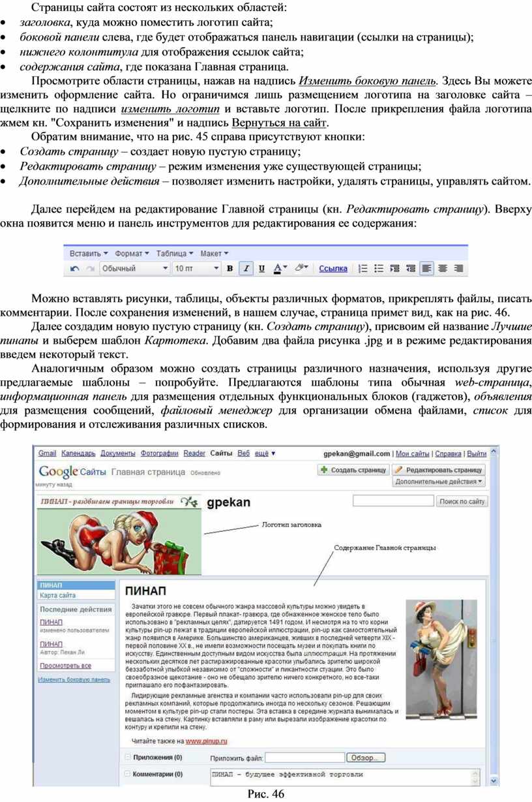Open 'Фотографии' in the top bar

tap(160, 453)
